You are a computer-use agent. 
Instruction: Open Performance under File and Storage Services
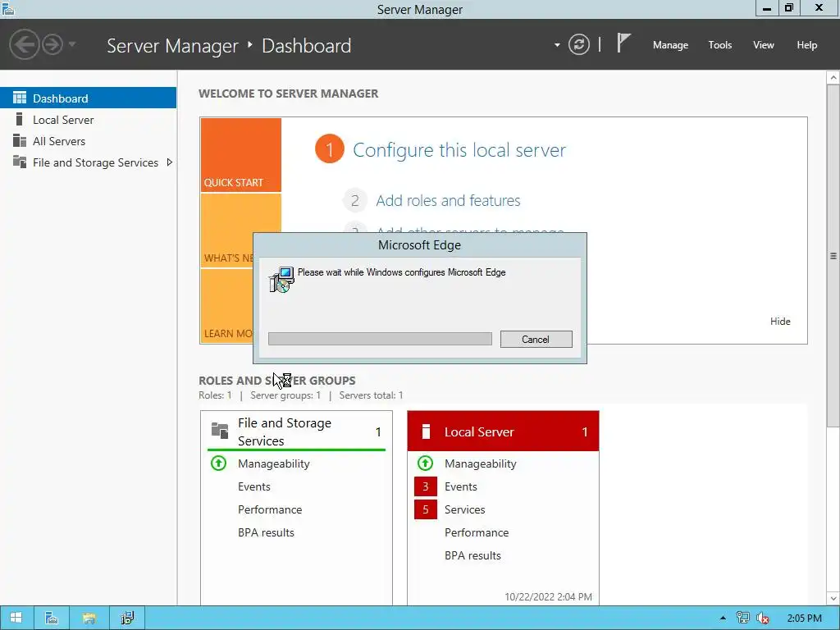[270, 509]
